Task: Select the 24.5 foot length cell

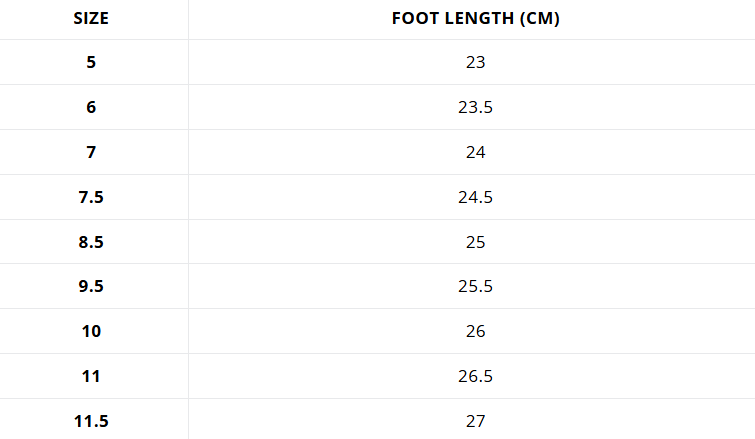Action: click(475, 197)
